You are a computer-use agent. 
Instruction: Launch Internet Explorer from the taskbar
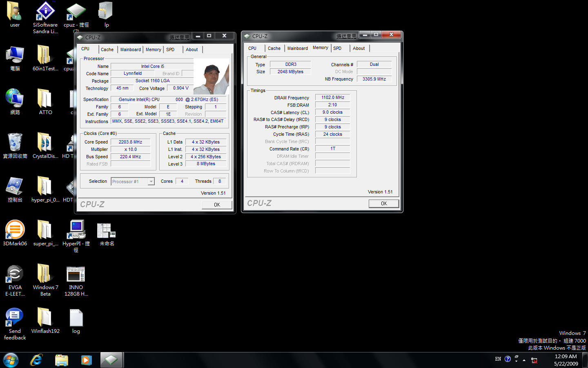tap(36, 360)
